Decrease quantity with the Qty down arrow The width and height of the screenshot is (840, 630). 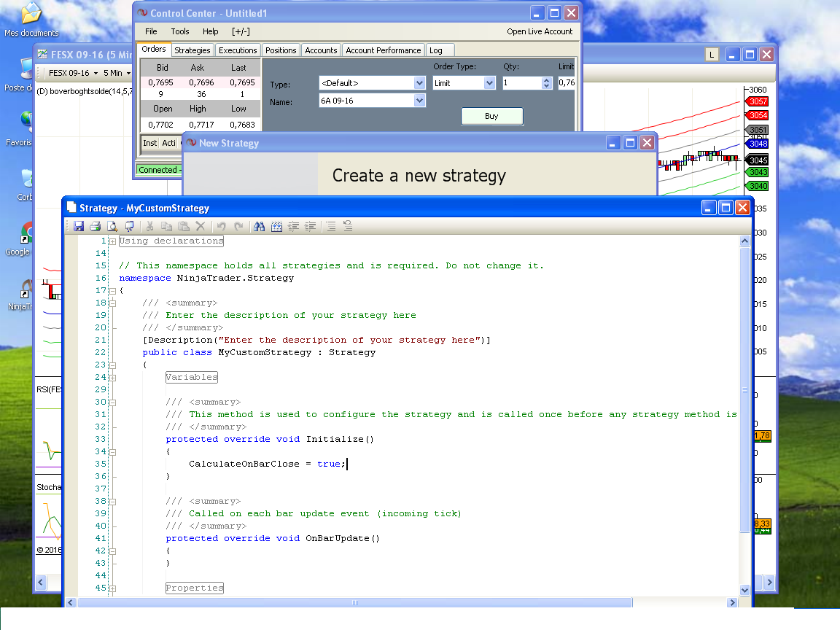click(x=546, y=86)
